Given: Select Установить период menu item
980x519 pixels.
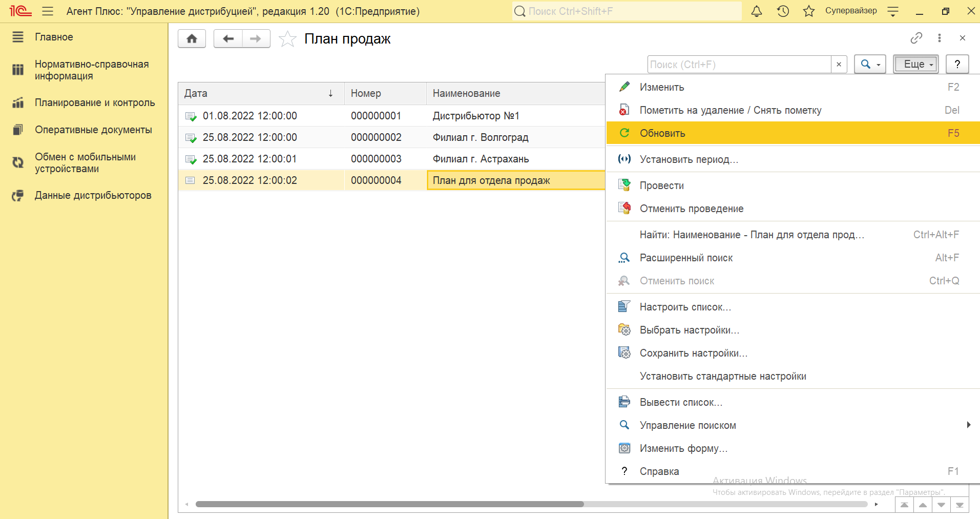Looking at the screenshot, I should click(x=689, y=159).
